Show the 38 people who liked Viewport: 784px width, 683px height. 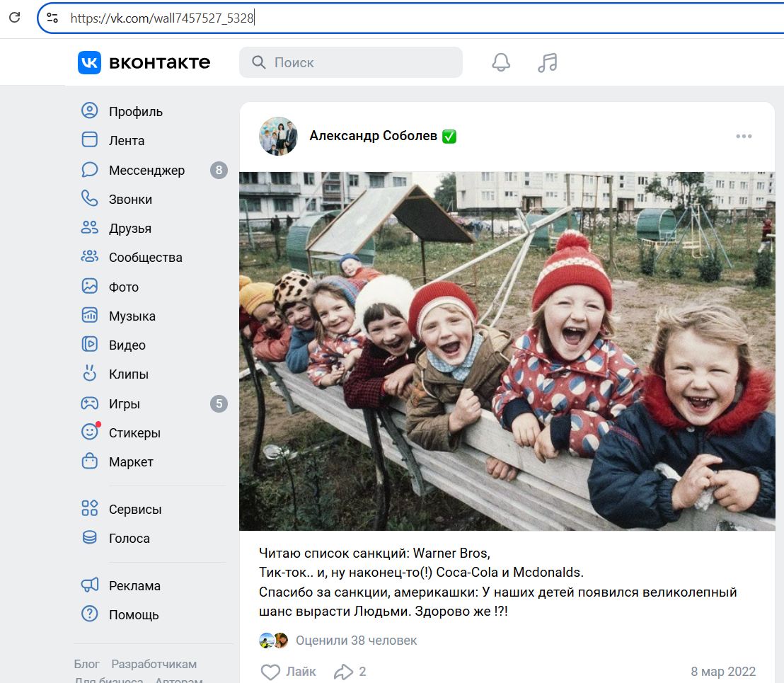pos(356,641)
